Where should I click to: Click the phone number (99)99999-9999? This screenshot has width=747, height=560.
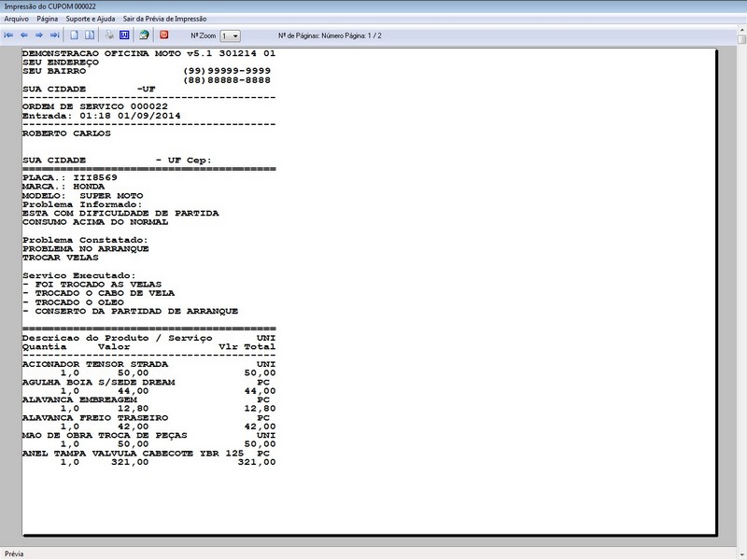pyautogui.click(x=227, y=71)
